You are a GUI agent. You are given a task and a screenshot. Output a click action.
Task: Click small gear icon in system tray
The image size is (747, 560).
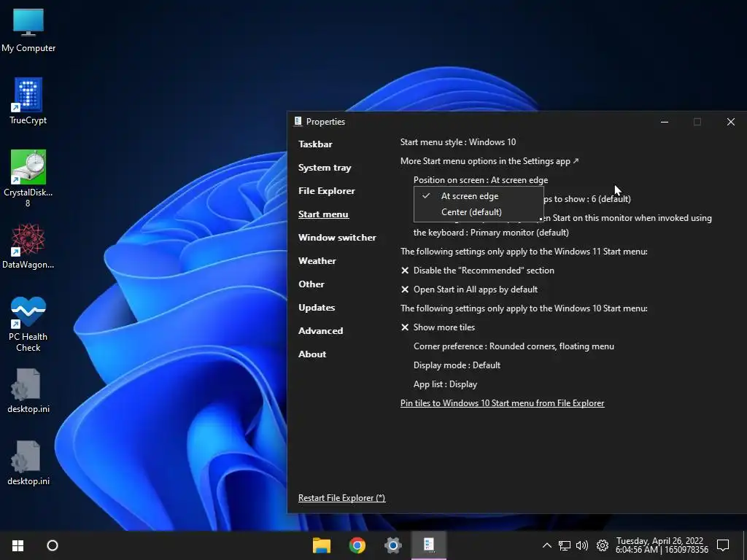click(602, 545)
